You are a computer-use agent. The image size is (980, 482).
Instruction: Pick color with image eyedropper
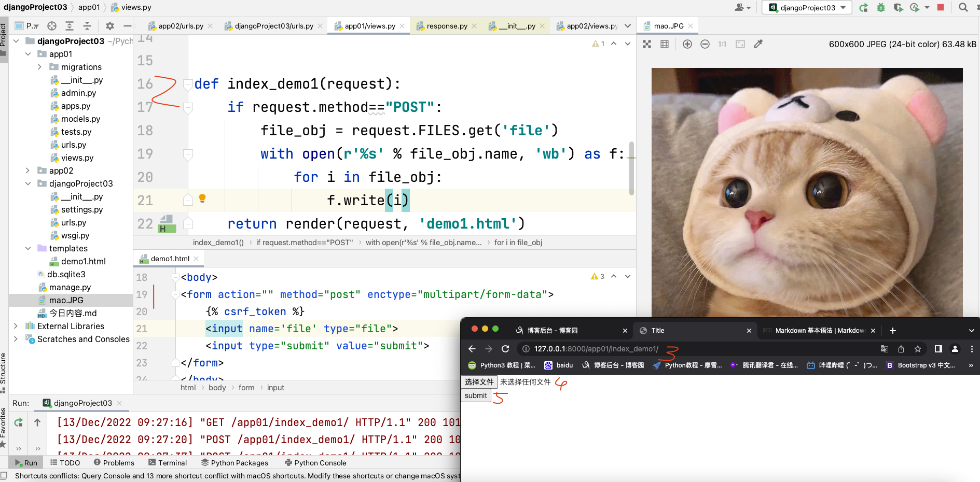[758, 44]
